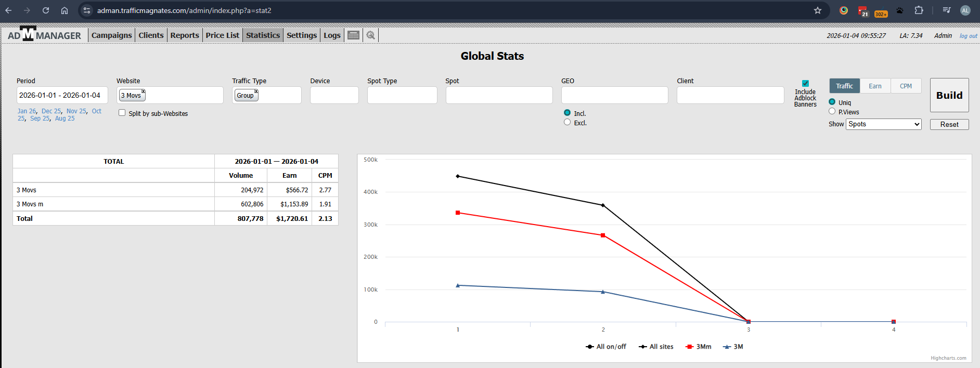The height and width of the screenshot is (368, 980).
Task: Click the Build button
Action: 949,95
